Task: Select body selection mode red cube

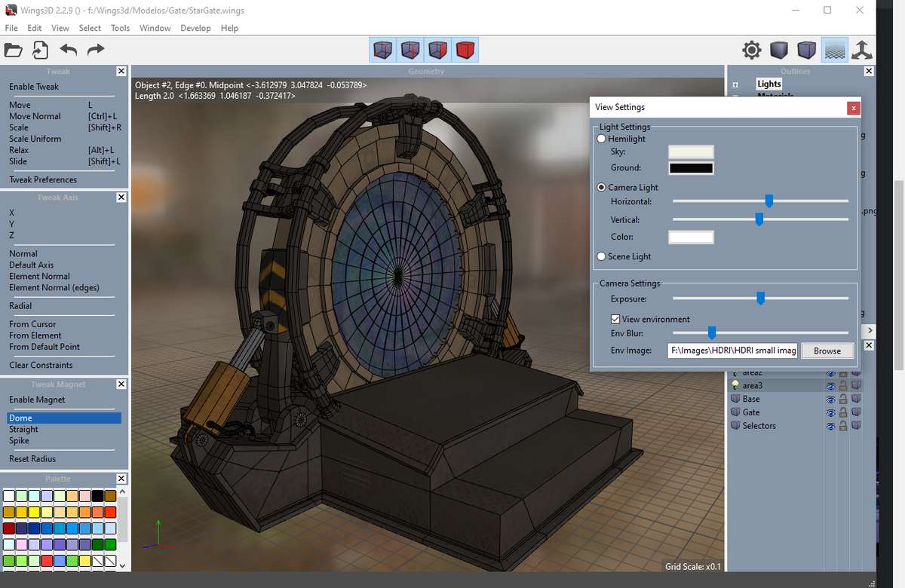Action: point(465,51)
